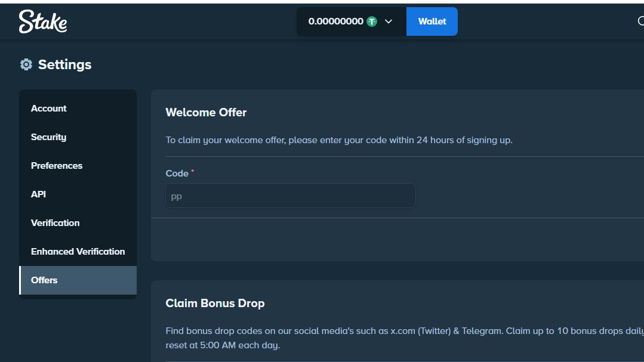Viewport: 644px width, 362px height.
Task: Click the Settings page heading
Action: tap(65, 64)
